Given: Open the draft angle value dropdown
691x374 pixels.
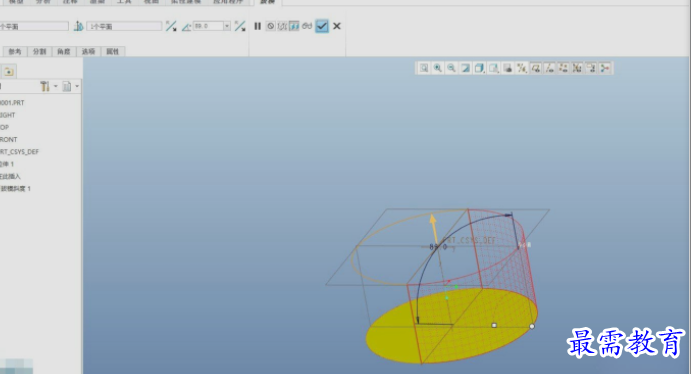Looking at the screenshot, I should point(227,26).
